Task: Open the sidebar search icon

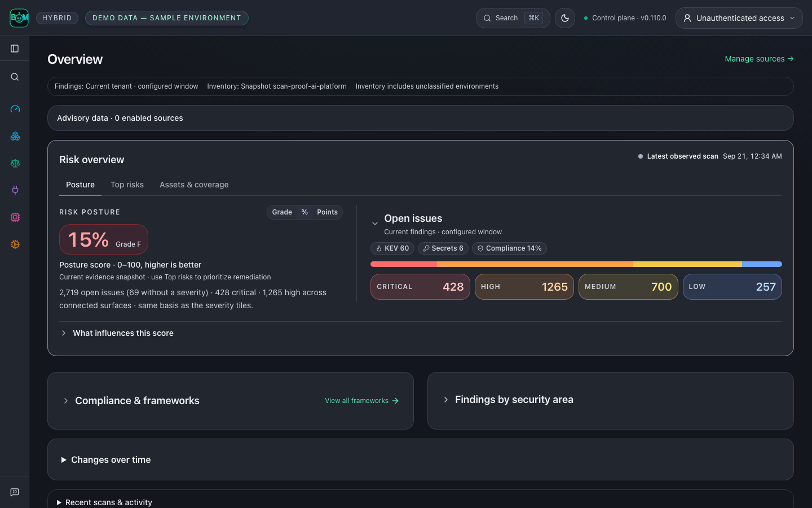Action: coord(15,77)
